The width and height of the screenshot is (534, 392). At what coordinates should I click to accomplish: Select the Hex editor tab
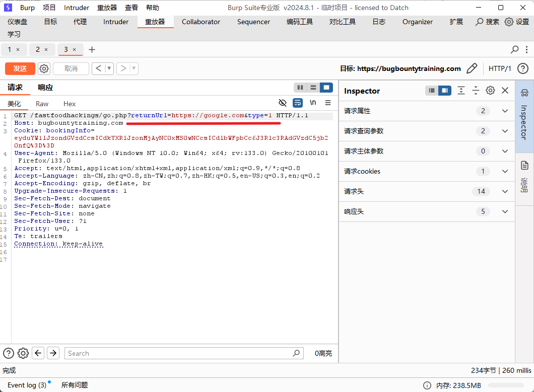(x=70, y=104)
